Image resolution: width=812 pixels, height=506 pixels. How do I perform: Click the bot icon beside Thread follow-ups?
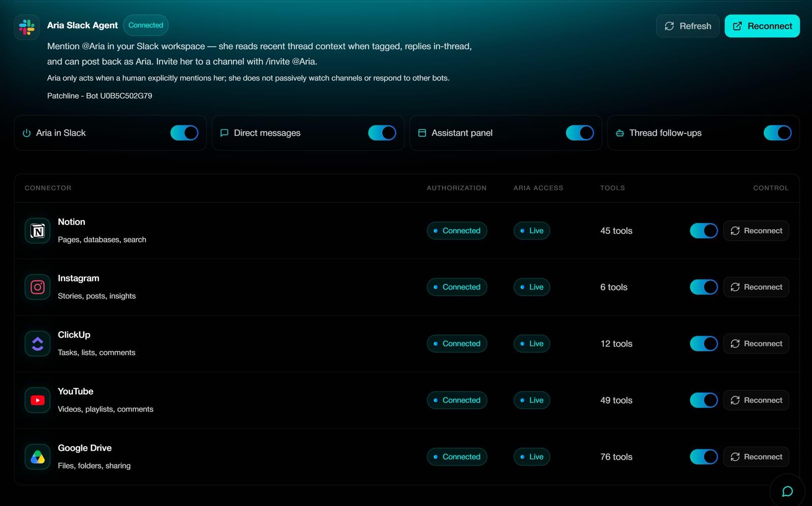coord(620,133)
